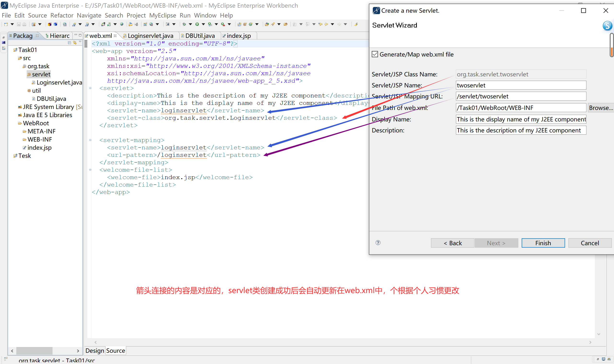Click the Help icon in the Servlet Wizard
The width and height of the screenshot is (614, 364).
tap(378, 243)
